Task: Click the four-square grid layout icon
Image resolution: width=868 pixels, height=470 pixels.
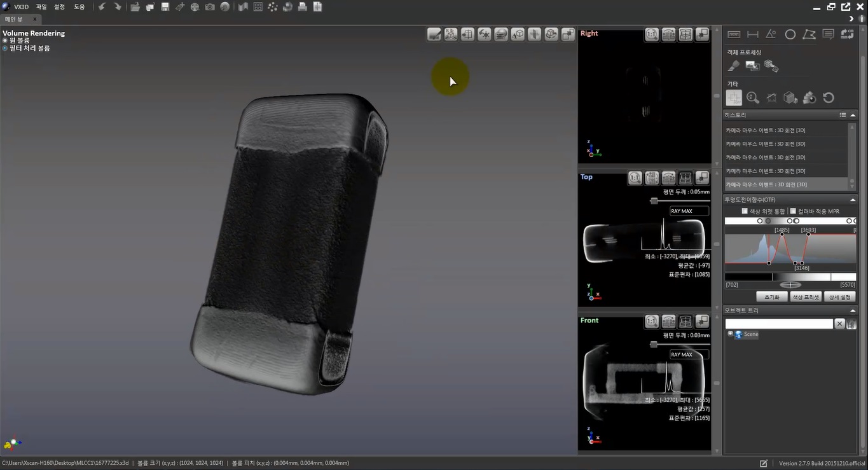Action: [258, 6]
